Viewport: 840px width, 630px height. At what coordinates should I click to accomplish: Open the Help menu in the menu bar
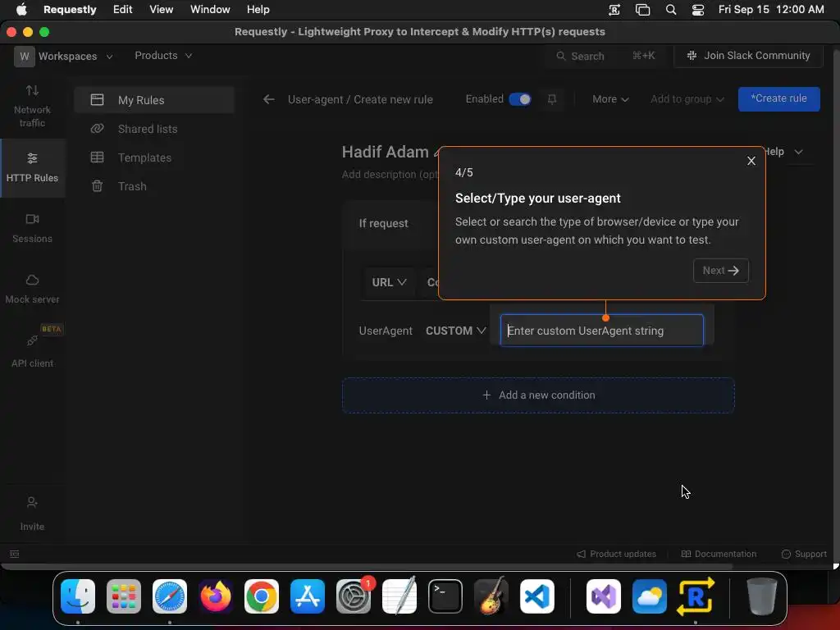(x=258, y=10)
